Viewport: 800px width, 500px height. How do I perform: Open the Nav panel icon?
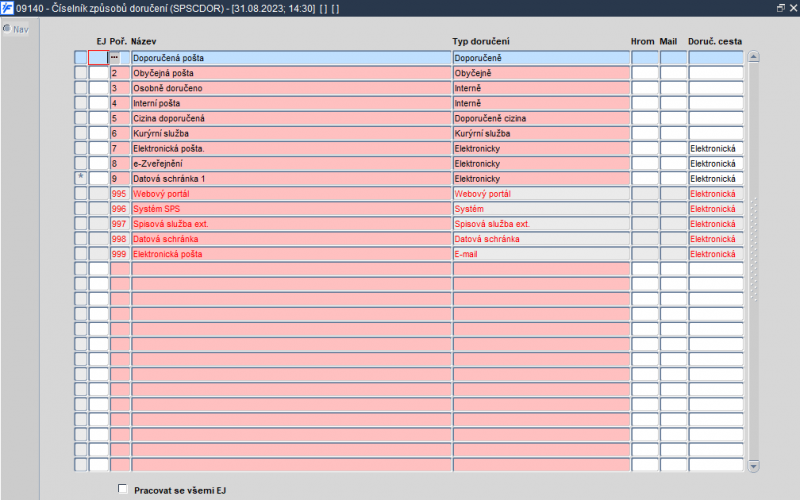(x=7, y=29)
